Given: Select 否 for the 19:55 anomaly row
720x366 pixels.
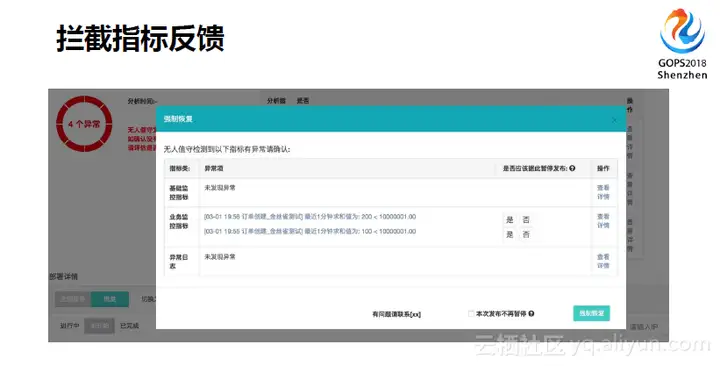Looking at the screenshot, I should pyautogui.click(x=526, y=235).
